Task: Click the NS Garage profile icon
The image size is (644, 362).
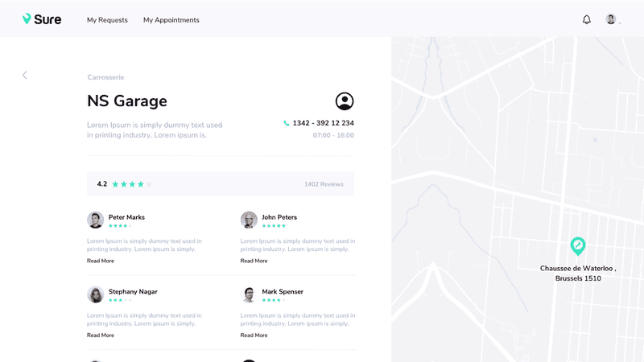Action: (x=345, y=101)
